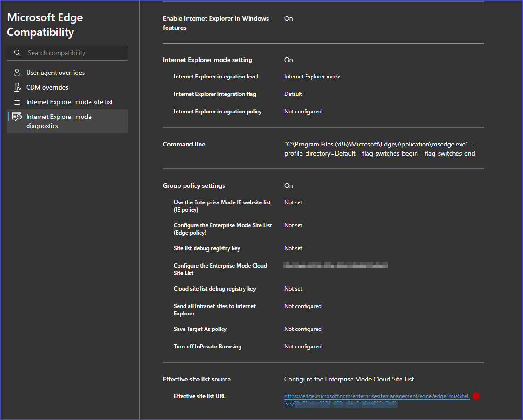
Task: Click Turn off InPrivate Browsing label
Action: coord(207,347)
